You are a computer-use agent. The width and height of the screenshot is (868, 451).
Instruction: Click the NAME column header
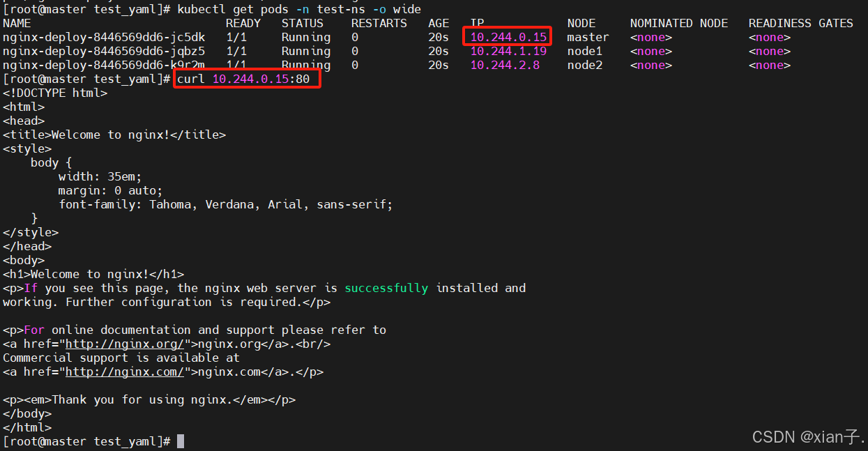pos(17,23)
